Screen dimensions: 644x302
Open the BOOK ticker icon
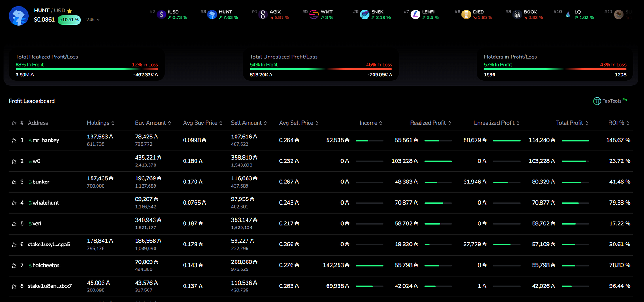coord(517,15)
